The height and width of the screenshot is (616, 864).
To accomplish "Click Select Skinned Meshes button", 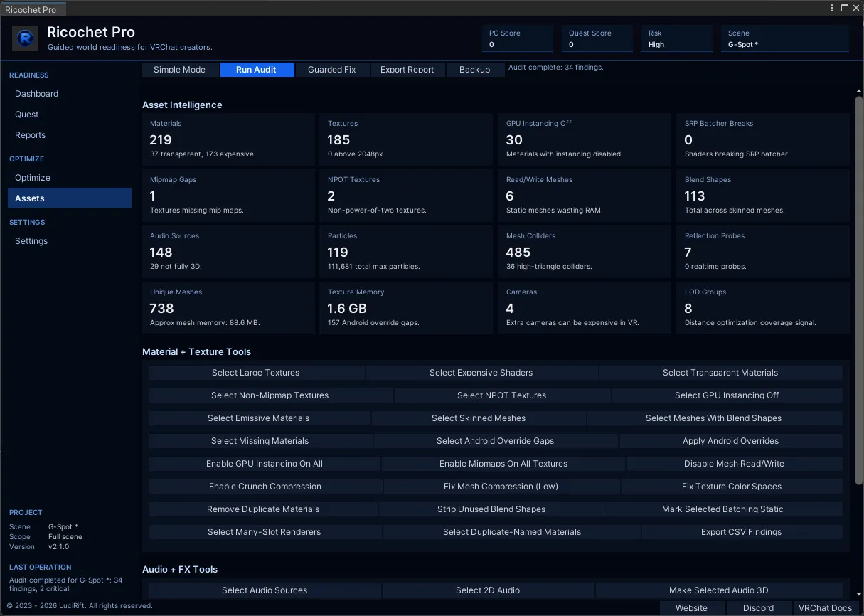I will (x=479, y=418).
